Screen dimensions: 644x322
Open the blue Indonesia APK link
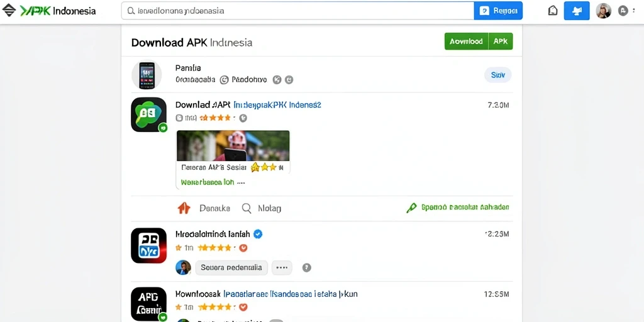tap(277, 105)
